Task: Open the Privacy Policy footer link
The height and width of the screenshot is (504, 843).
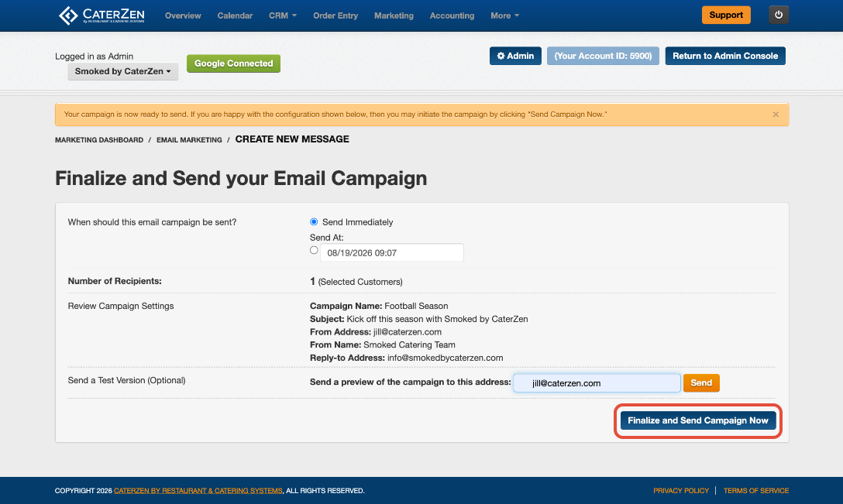Action: tap(680, 491)
